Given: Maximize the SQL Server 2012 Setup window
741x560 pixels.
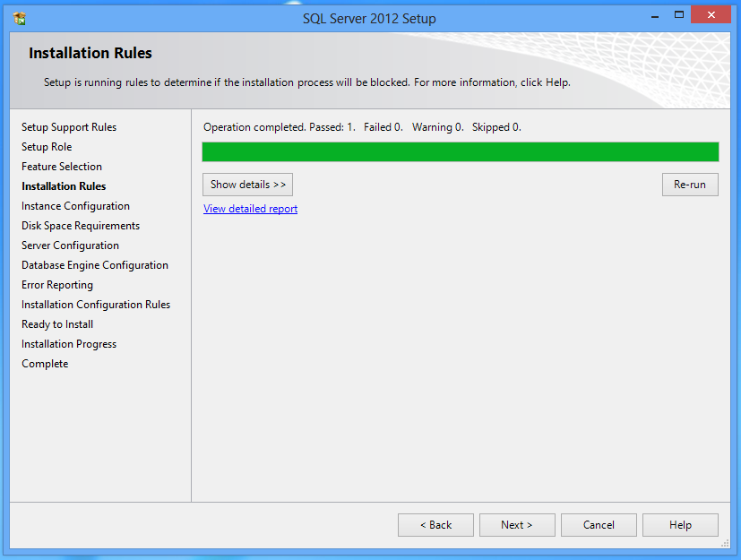Looking at the screenshot, I should pyautogui.click(x=679, y=15).
